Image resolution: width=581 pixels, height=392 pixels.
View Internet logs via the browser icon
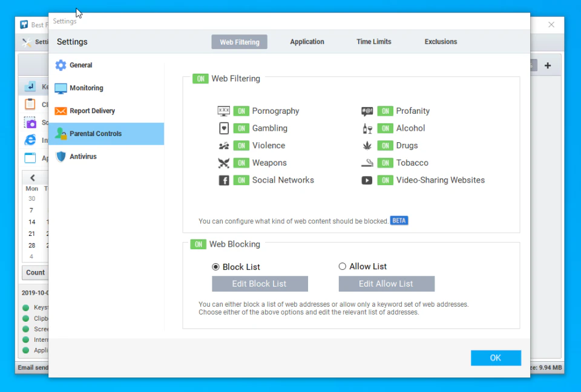click(x=30, y=140)
